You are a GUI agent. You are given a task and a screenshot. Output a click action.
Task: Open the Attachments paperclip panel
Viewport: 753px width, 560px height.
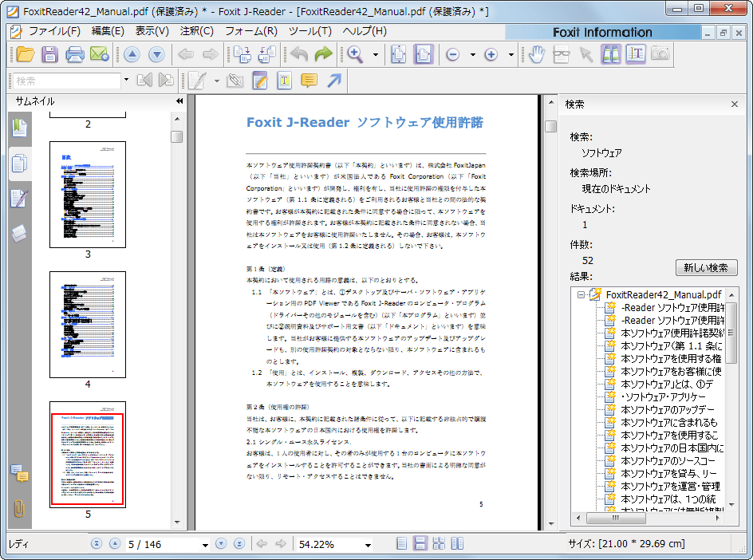pyautogui.click(x=19, y=508)
